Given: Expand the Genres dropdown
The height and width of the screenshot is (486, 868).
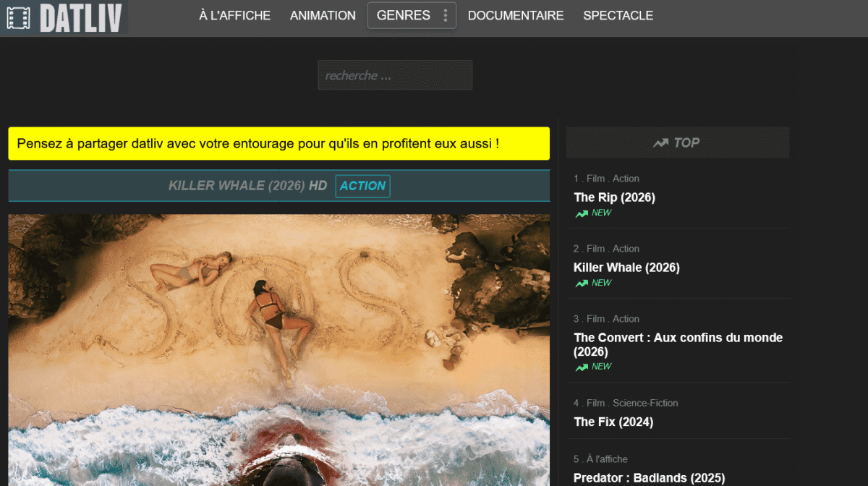Looking at the screenshot, I should pos(403,15).
